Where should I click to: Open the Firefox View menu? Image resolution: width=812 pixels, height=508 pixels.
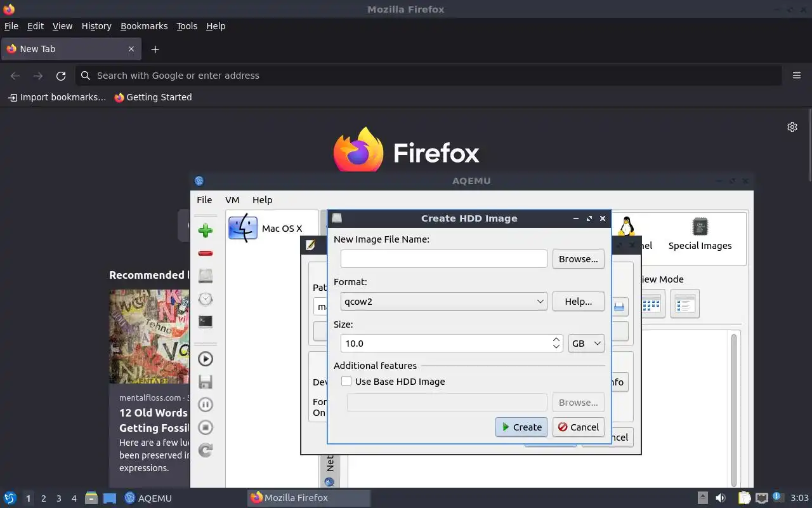62,26
